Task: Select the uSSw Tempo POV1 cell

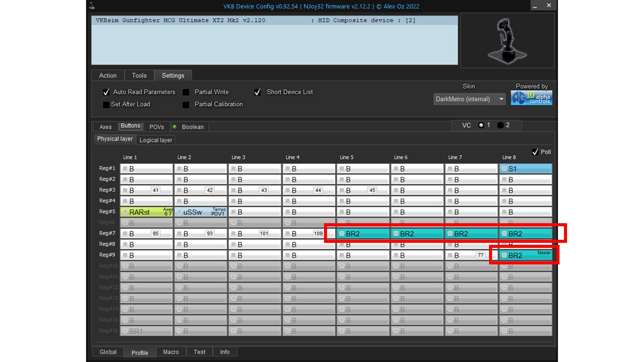Action: 201,212
